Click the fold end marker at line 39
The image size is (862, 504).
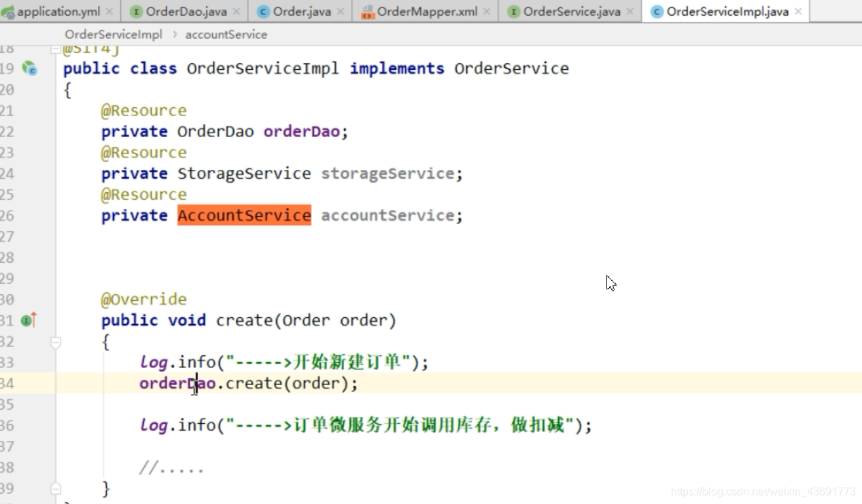click(x=56, y=488)
